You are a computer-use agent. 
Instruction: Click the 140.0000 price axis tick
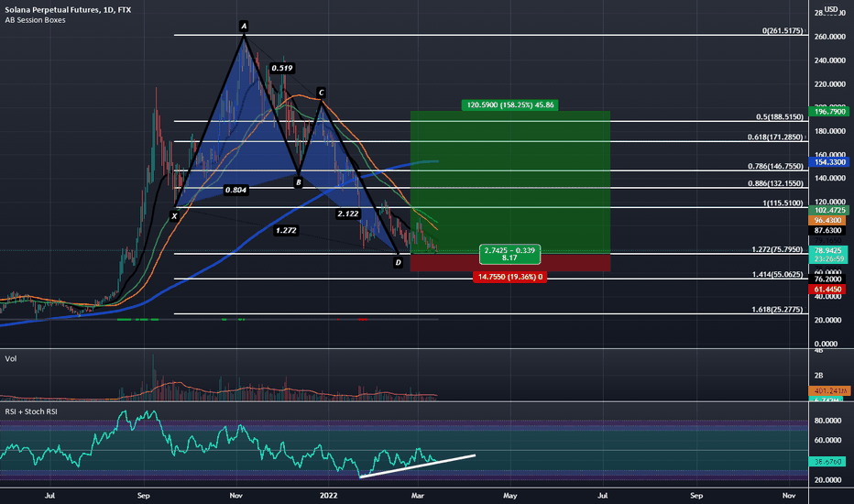pyautogui.click(x=829, y=178)
